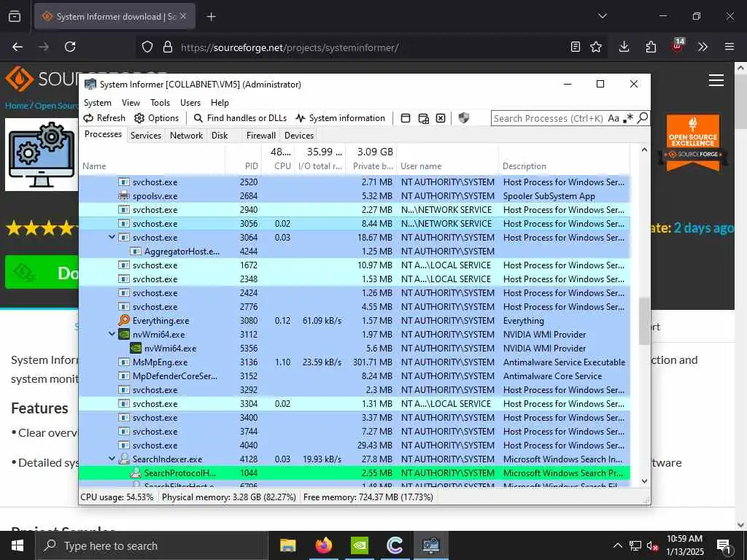
Task: Select the SearchProtocolHost row highlighted green
Action: (354, 472)
